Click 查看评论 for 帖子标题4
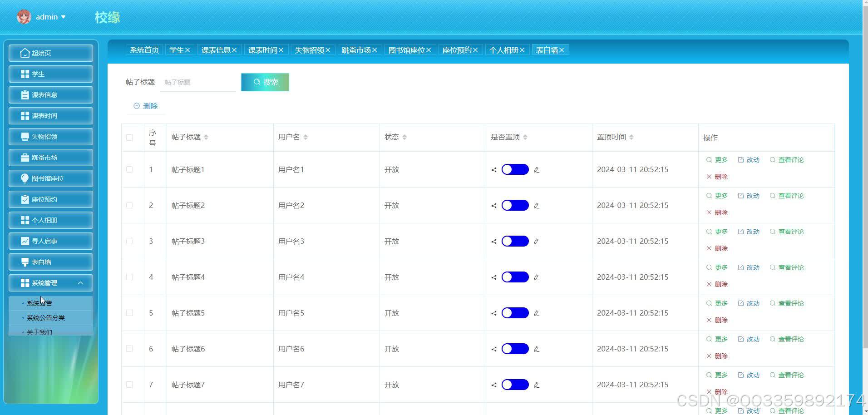The image size is (868, 415). (787, 267)
